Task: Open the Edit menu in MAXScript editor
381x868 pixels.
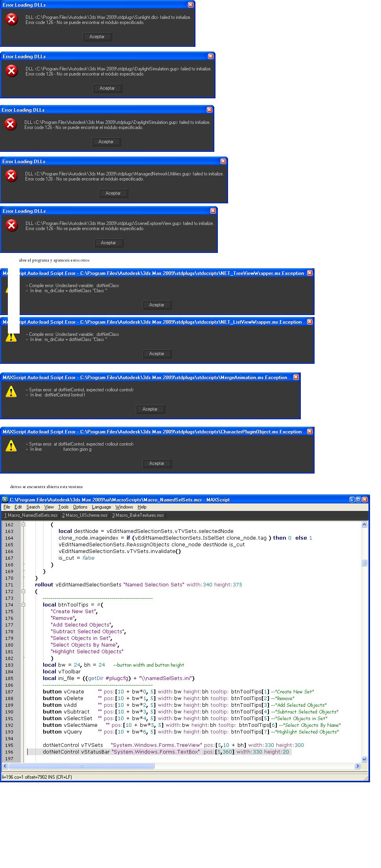Action: (18, 507)
